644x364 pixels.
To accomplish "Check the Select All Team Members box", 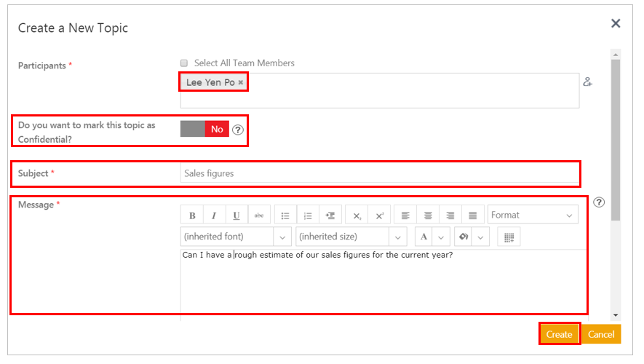I will (185, 63).
